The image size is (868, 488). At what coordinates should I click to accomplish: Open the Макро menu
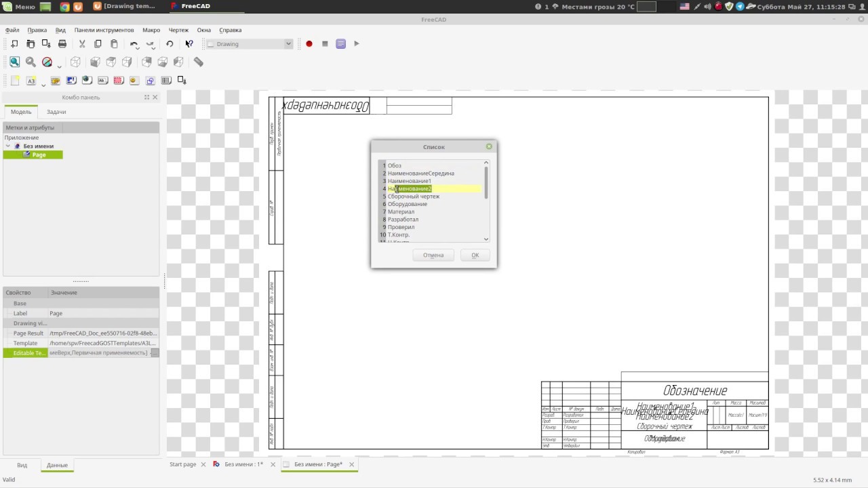click(151, 30)
